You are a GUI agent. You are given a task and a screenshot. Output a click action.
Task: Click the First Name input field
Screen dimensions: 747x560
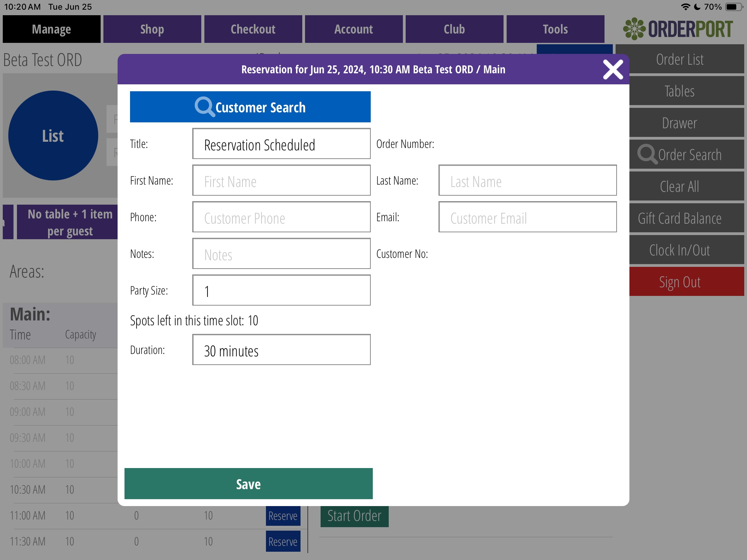281,181
